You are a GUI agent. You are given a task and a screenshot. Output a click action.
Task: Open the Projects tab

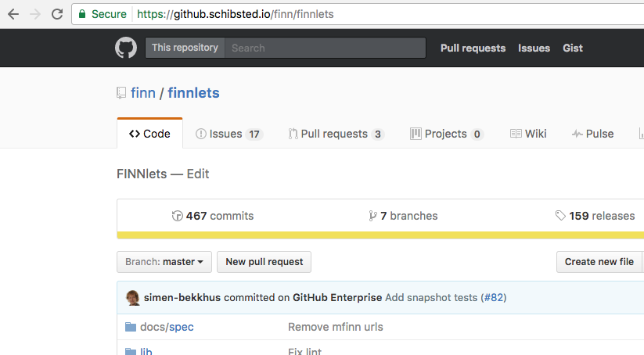[x=447, y=134]
